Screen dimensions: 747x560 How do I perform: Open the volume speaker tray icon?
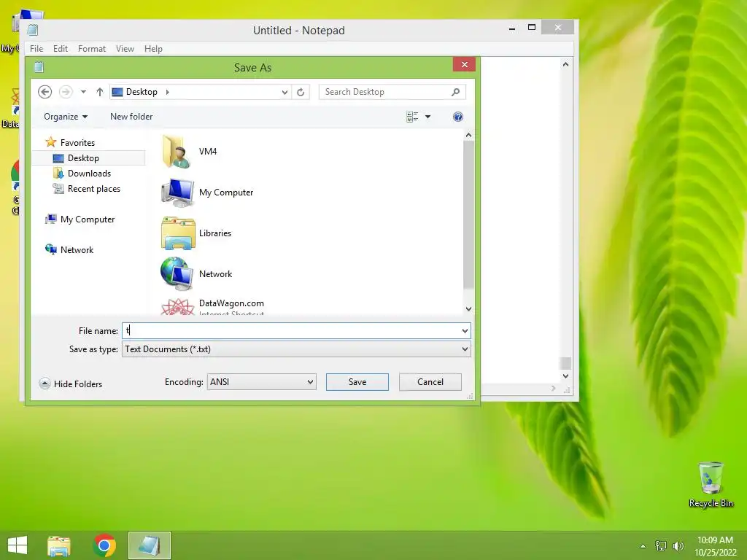[x=678, y=546]
